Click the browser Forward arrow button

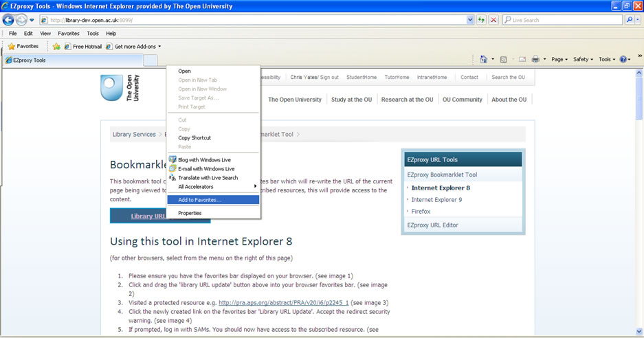21,20
